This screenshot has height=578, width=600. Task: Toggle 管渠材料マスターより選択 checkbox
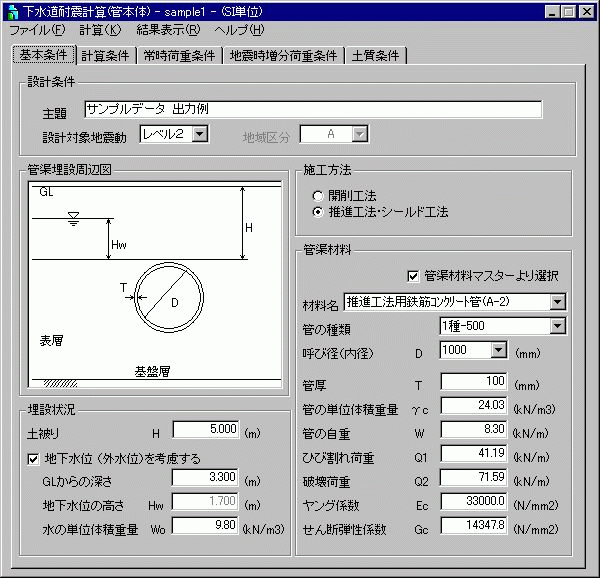pos(413,276)
